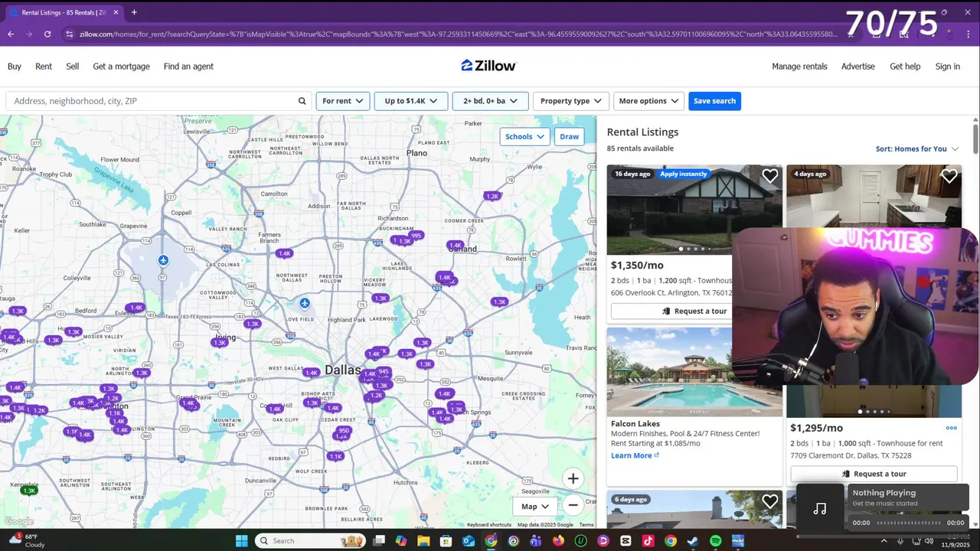Zoom out the map with minus button
The image size is (980, 551).
(x=573, y=506)
